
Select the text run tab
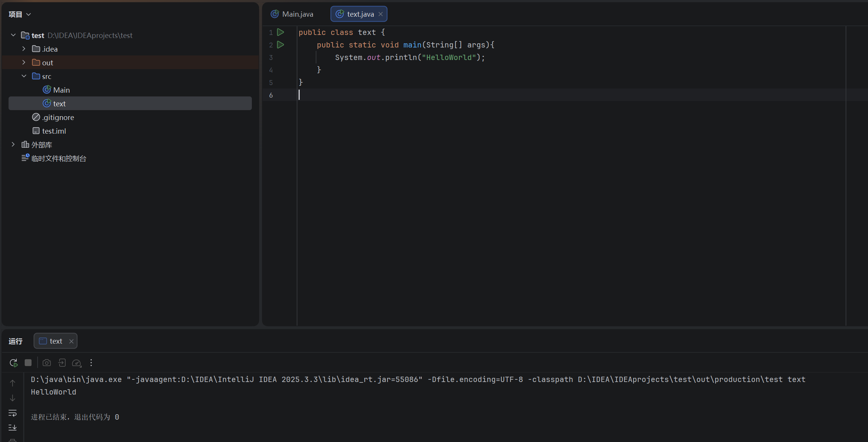click(x=55, y=341)
